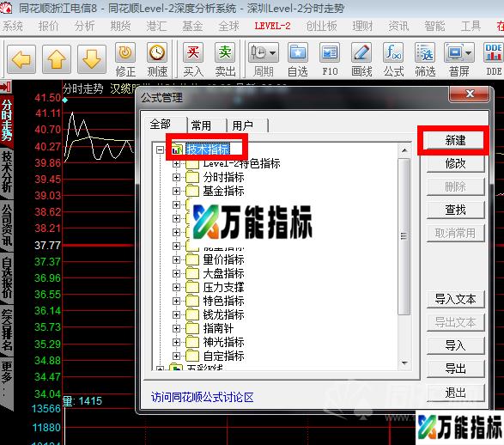Close the 公式管理 dialog
The height and width of the screenshot is (445, 504).
[470, 94]
